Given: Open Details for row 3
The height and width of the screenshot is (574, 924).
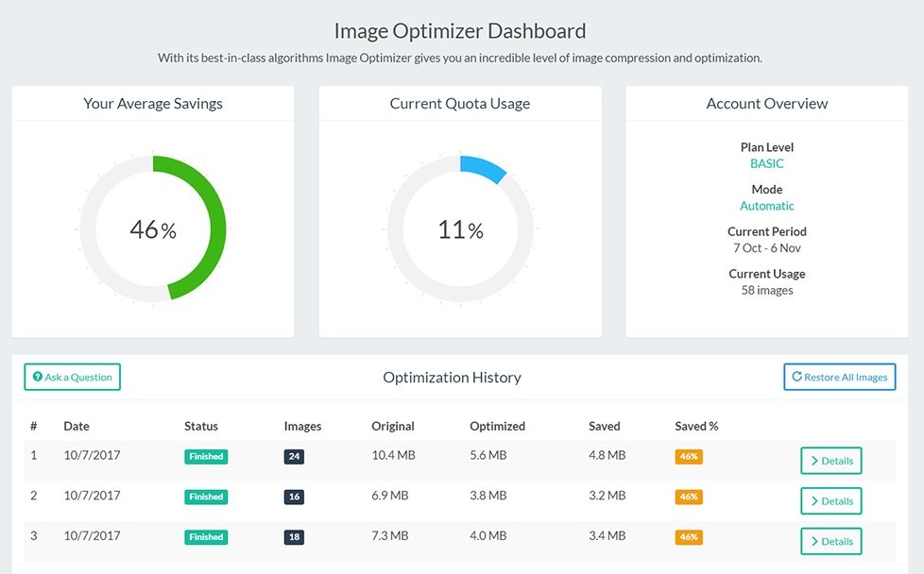Looking at the screenshot, I should click(830, 541).
